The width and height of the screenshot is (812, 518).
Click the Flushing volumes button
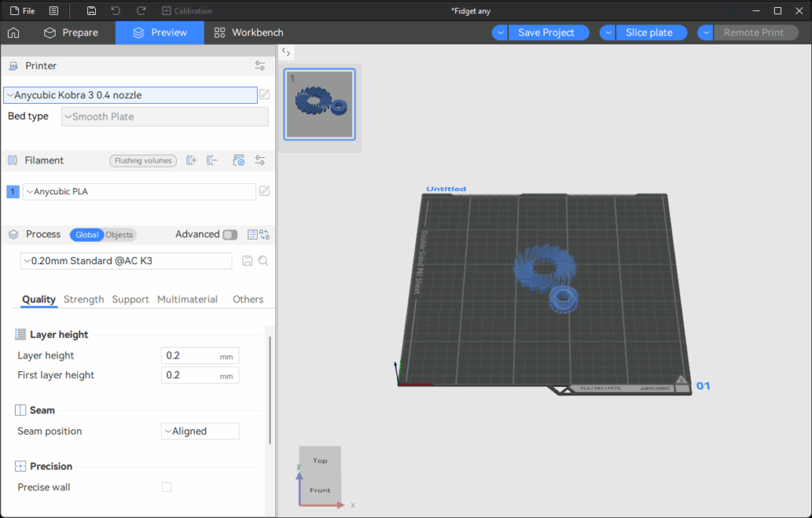[143, 160]
